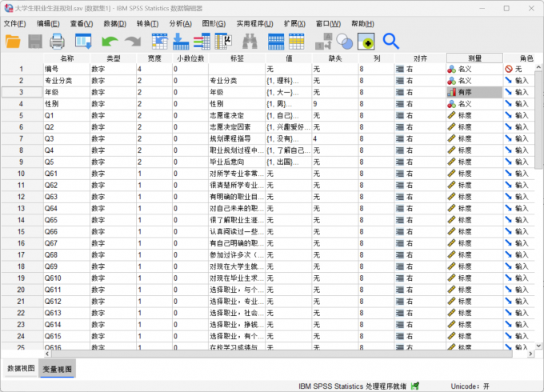Screen dimensions: 544x392
Task: Click the input role arrow for 专业分类
Action: coord(509,81)
